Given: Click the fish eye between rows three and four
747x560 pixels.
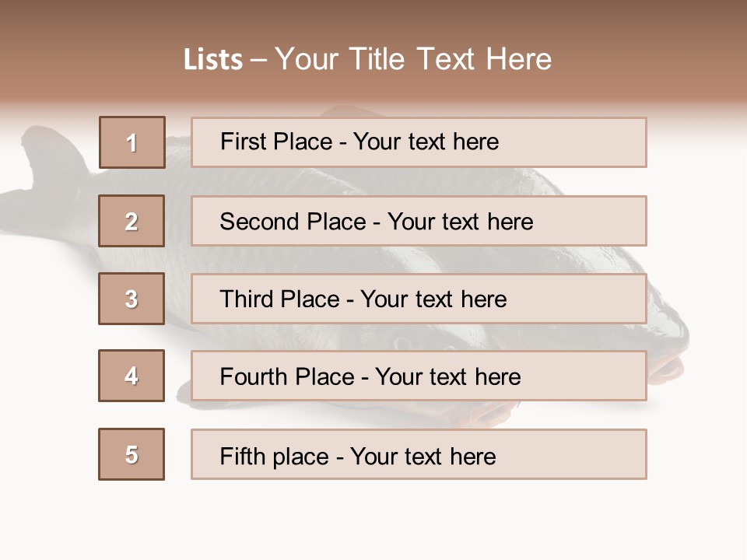Looking at the screenshot, I should [402, 340].
